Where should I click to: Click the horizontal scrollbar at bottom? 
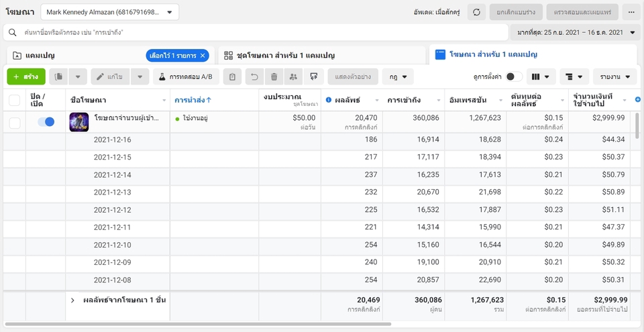[198, 324]
